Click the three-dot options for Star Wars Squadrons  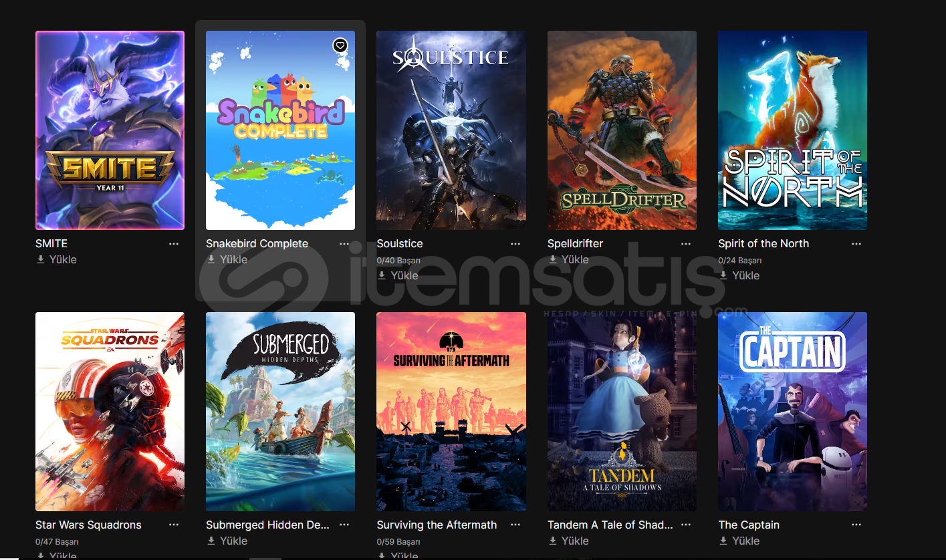click(174, 525)
